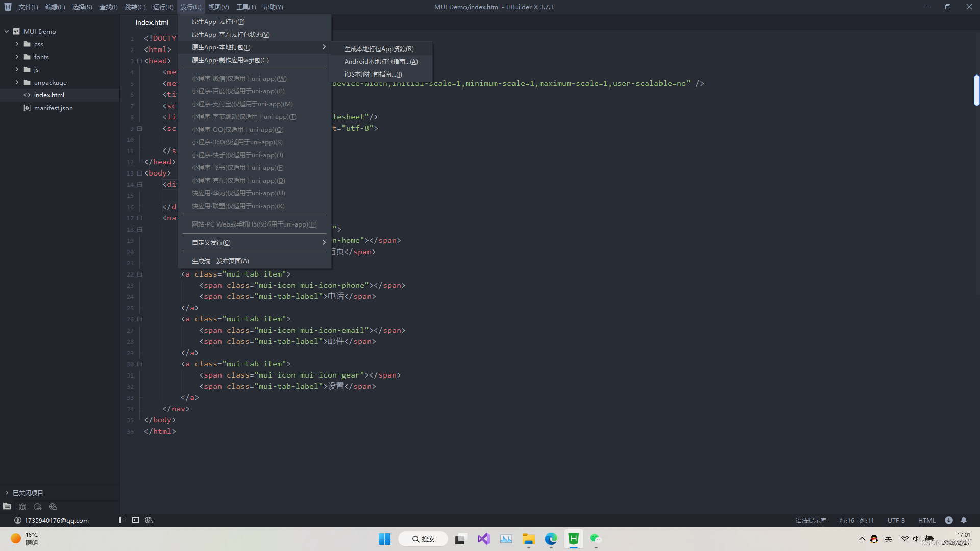Fold the code block at line 30
The width and height of the screenshot is (980, 551).
(x=139, y=364)
